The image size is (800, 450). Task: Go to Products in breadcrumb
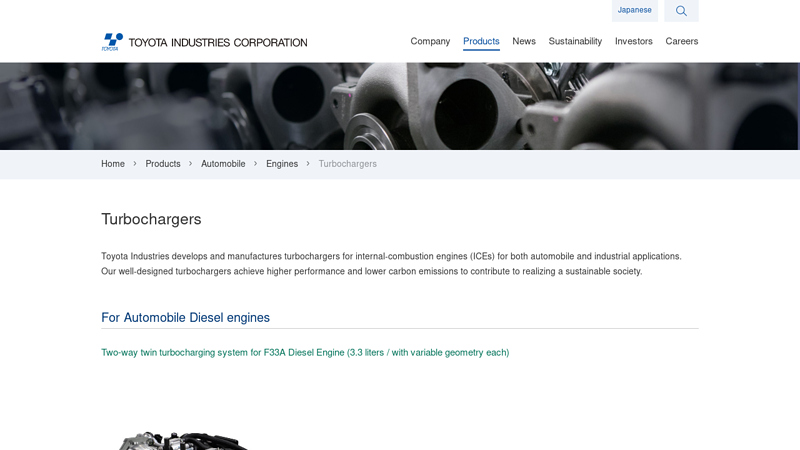point(163,164)
